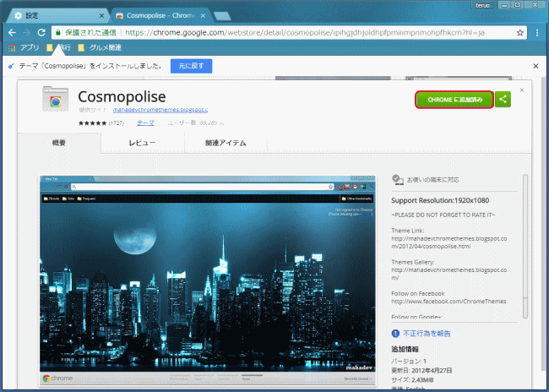Click the バージョン: 1 text

click(x=409, y=361)
